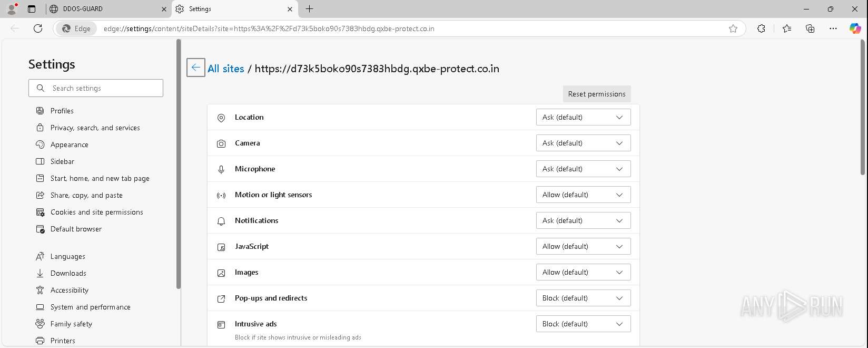Click the main page vertical scrollbar

(862, 108)
